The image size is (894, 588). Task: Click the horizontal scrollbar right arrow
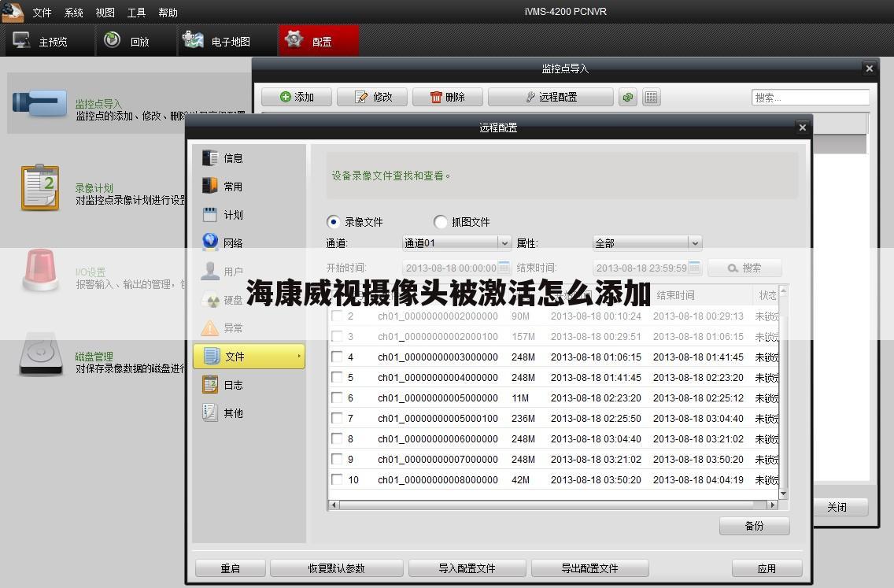[x=773, y=505]
